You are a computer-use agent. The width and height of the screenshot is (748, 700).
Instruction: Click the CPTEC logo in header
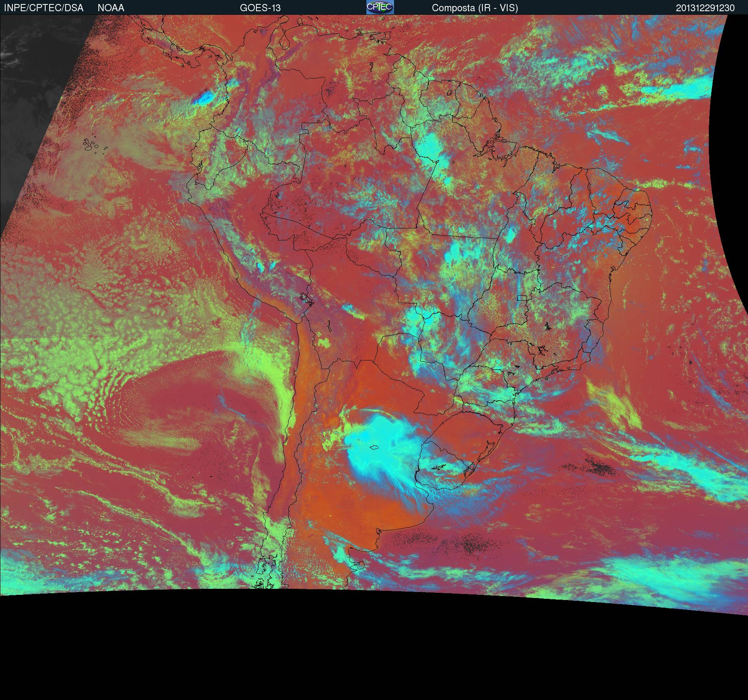click(380, 7)
